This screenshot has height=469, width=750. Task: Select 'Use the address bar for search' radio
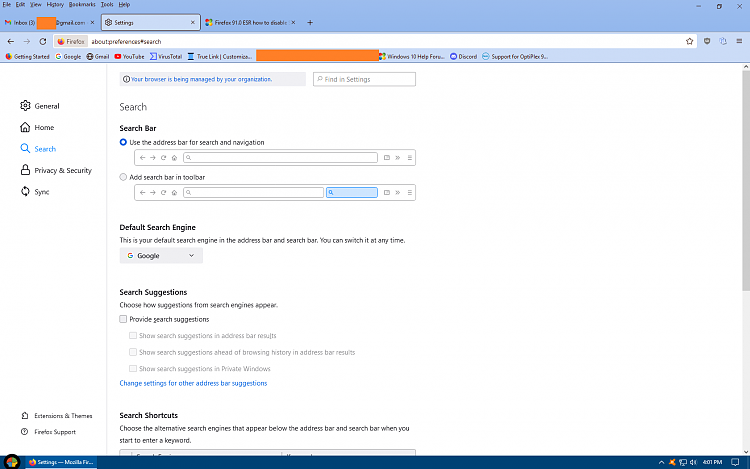123,142
